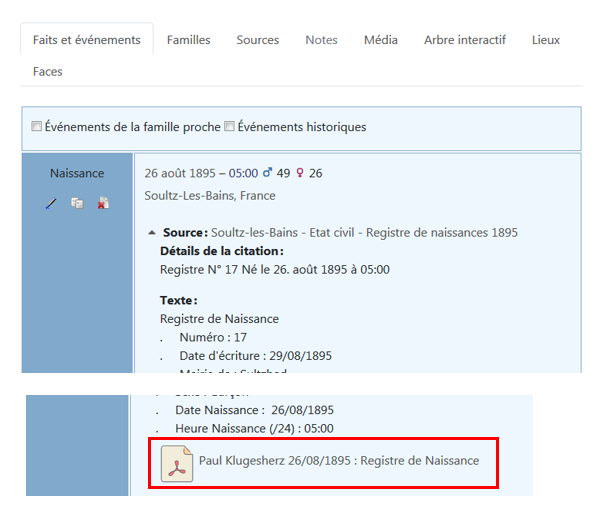Open the Arbre interactif tab
Image resolution: width=608 pixels, height=521 pixels.
464,40
